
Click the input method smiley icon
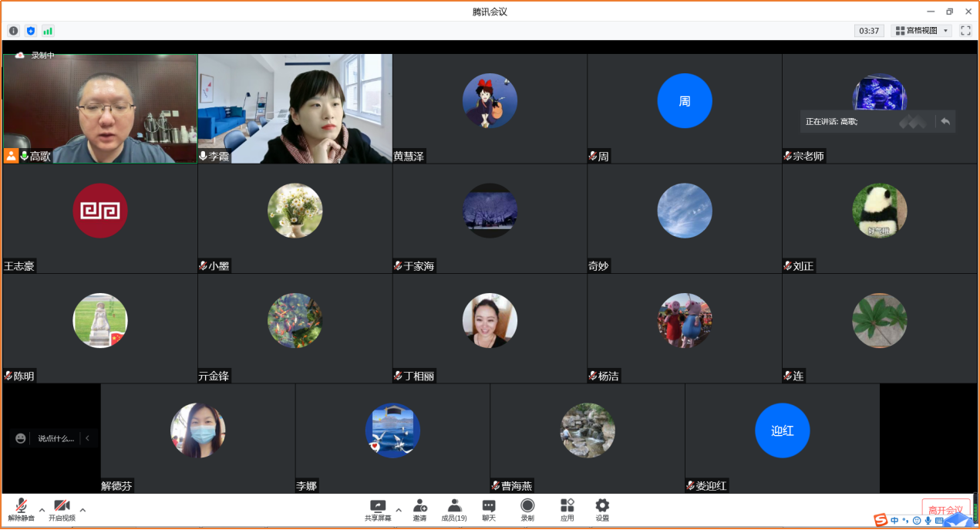coord(917,521)
